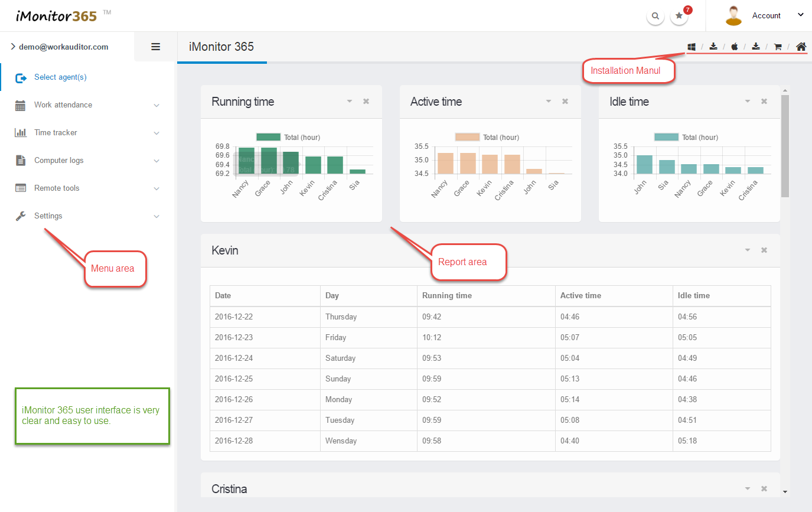Click the Select agent(s) arrow icon
Screen dimensions: 812x512
pos(21,78)
